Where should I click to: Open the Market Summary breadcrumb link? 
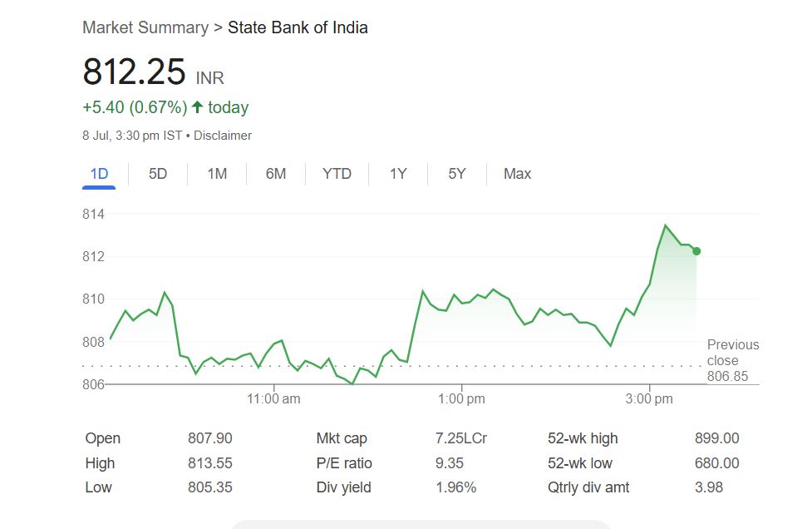[x=145, y=27]
